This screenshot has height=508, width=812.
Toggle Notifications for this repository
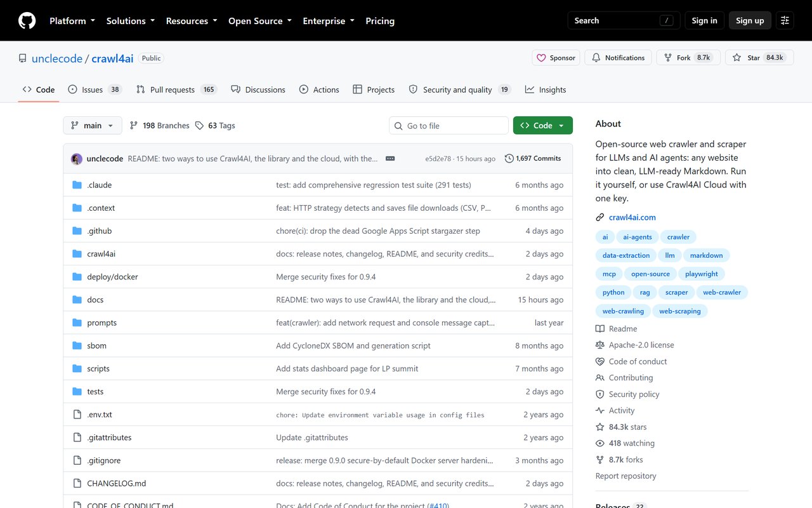pos(618,58)
